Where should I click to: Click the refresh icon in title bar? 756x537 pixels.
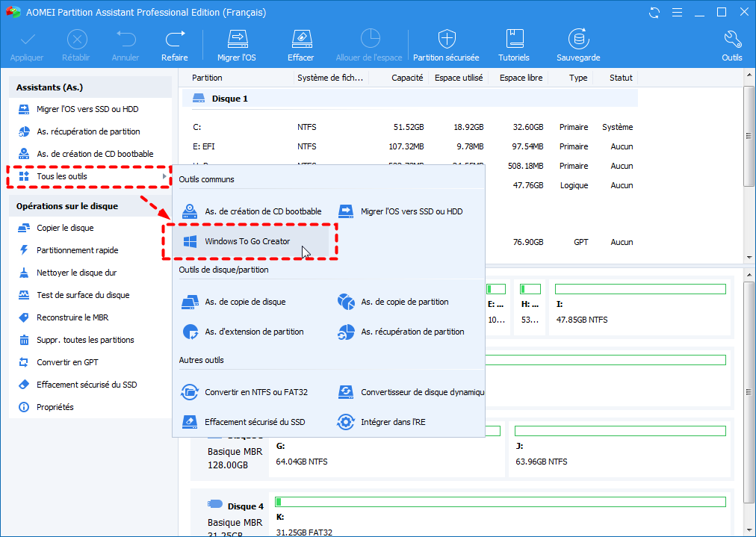pyautogui.click(x=655, y=13)
